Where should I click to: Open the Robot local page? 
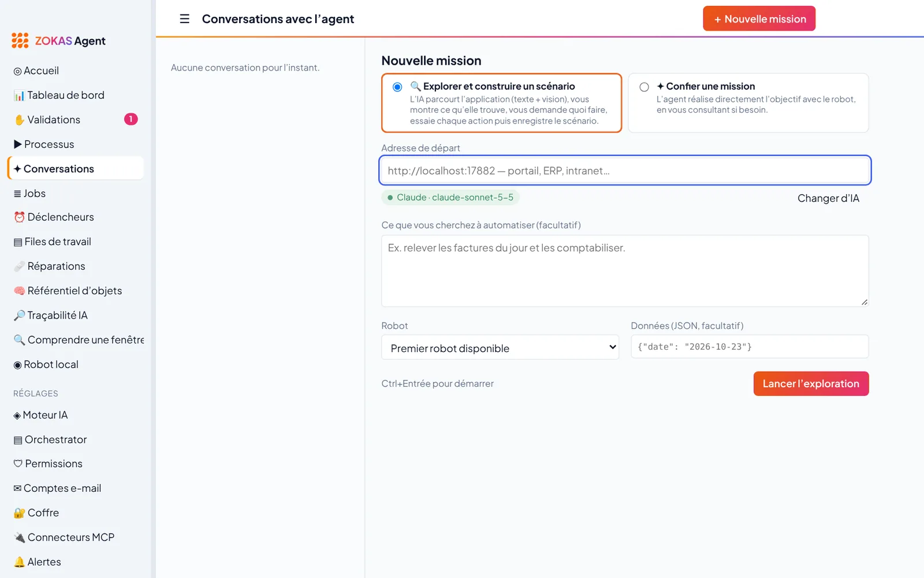coord(76,365)
